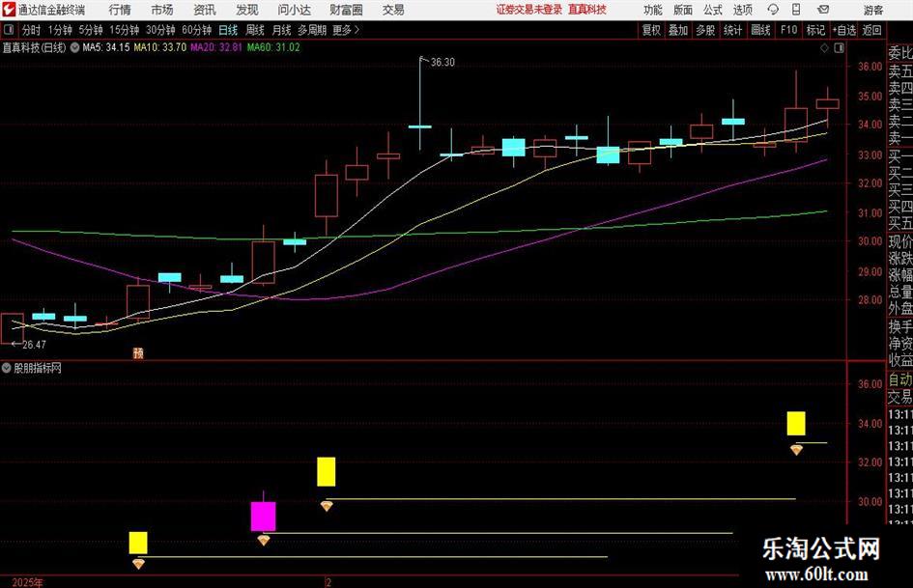Open the 多周期 multi-period view
Screen dimensions: 913x588
tap(312, 30)
